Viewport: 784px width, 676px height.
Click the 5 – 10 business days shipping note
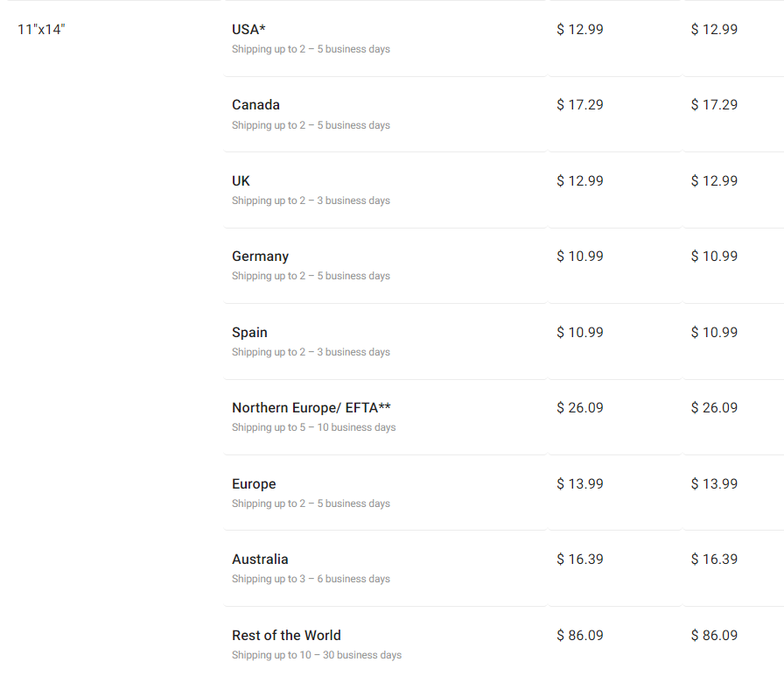point(313,427)
